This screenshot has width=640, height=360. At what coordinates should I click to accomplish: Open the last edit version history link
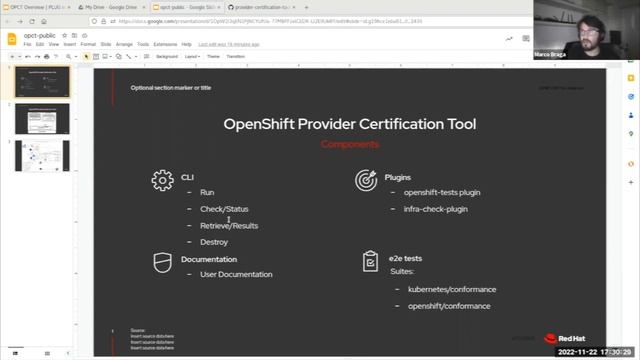(229, 44)
